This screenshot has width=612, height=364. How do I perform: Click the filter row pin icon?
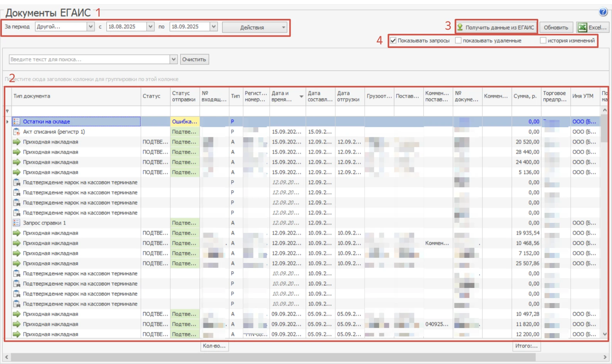[7, 111]
